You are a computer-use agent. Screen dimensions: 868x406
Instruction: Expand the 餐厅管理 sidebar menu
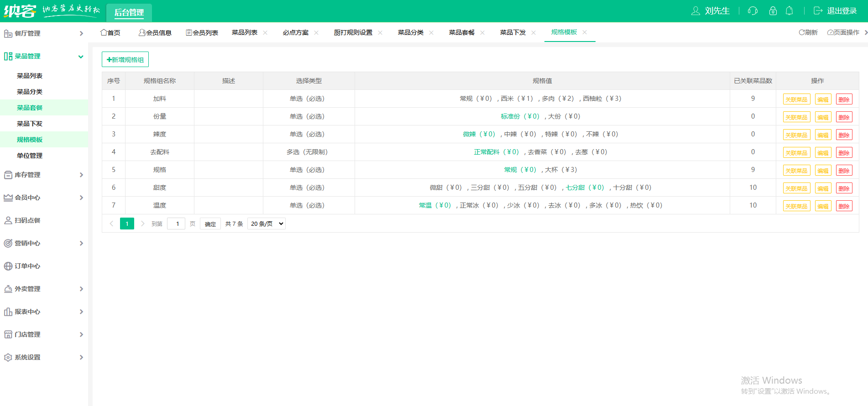pyautogui.click(x=43, y=33)
